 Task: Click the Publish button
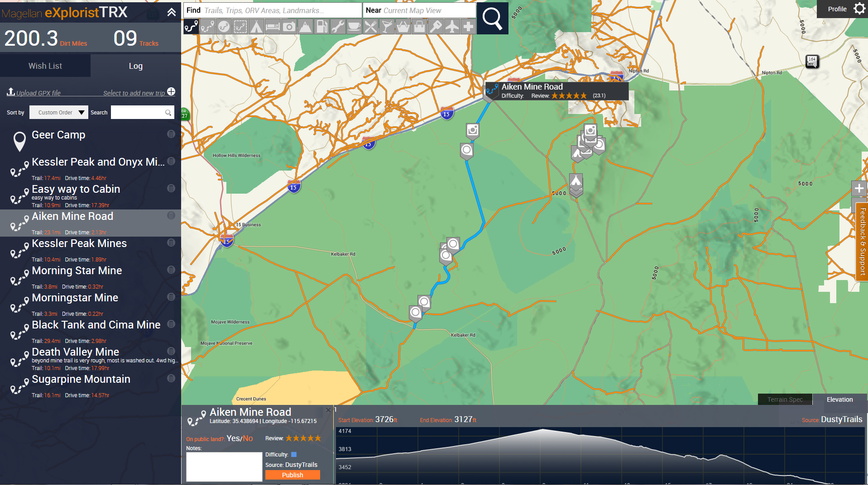[x=292, y=475]
